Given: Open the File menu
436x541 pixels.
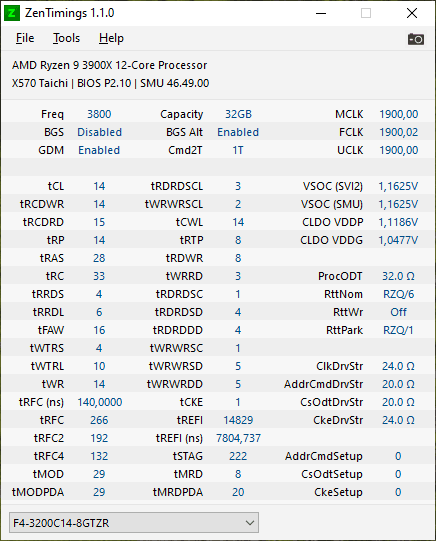Looking at the screenshot, I should click(25, 38).
